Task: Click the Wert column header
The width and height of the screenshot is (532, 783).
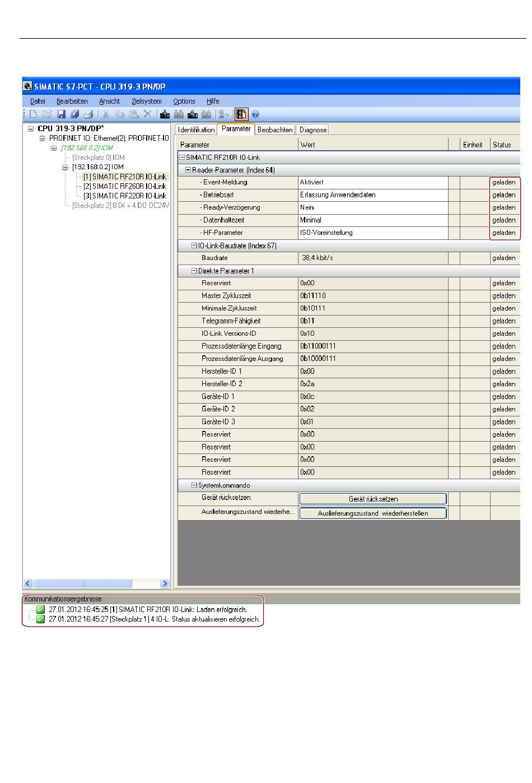Action: pyautogui.click(x=373, y=145)
